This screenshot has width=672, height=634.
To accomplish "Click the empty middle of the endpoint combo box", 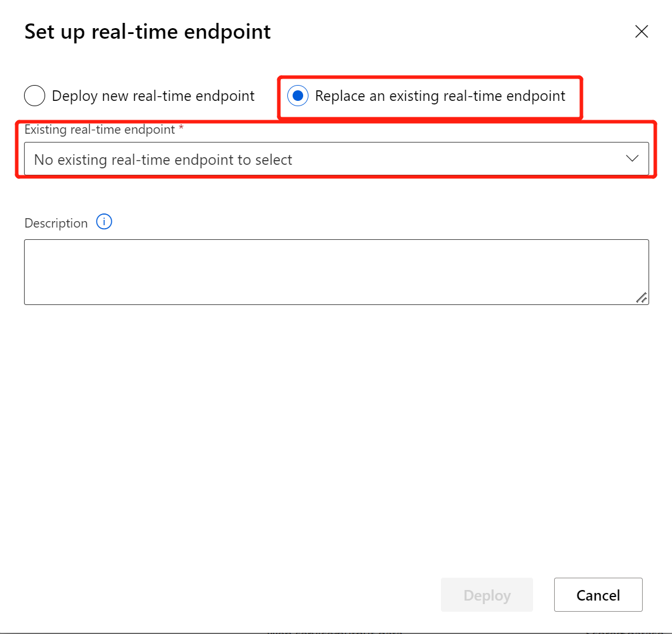I will [x=457, y=159].
